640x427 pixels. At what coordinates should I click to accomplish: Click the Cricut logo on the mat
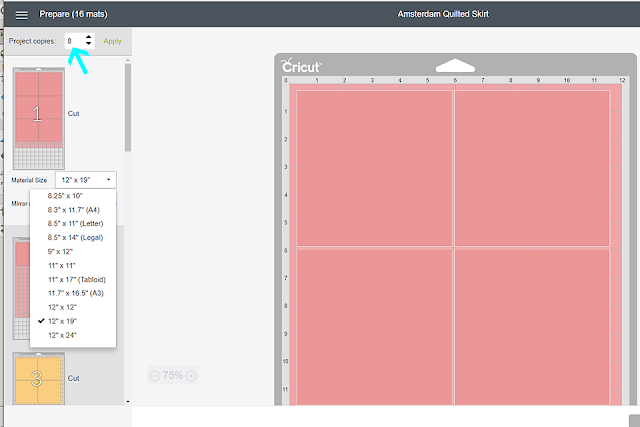tap(301, 66)
